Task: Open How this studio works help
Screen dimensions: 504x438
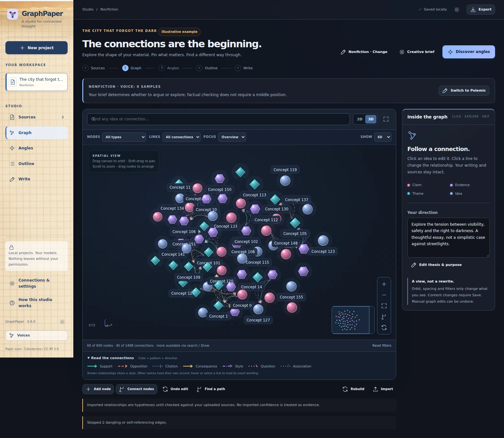Action: pyautogui.click(x=36, y=303)
